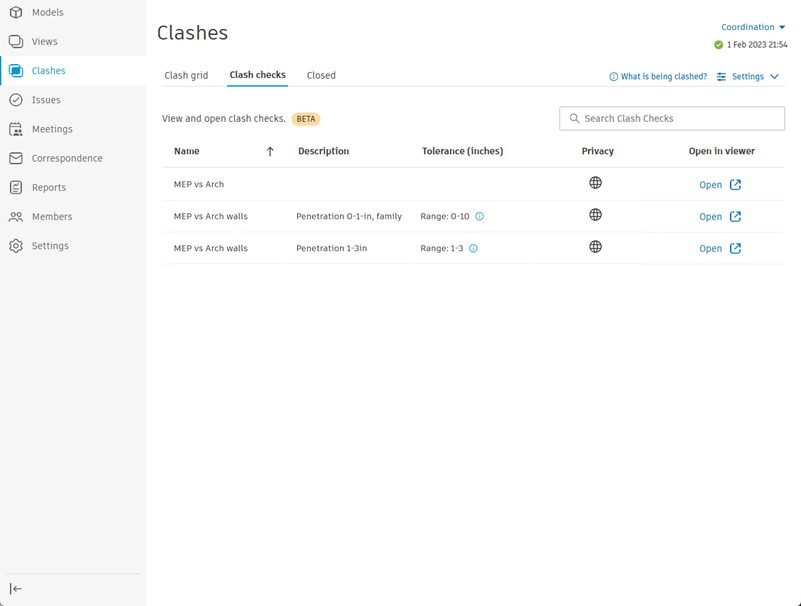Image resolution: width=801 pixels, height=606 pixels.
Task: Click the external-link icon in the Penetration 1-3in row
Action: click(735, 248)
